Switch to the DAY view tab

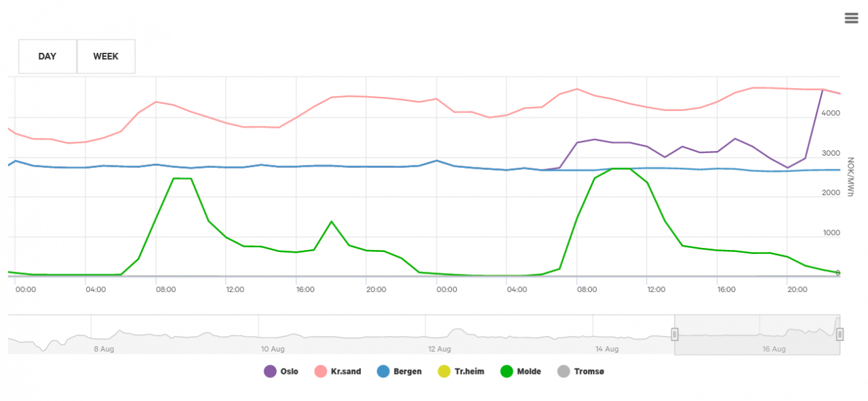tap(47, 56)
